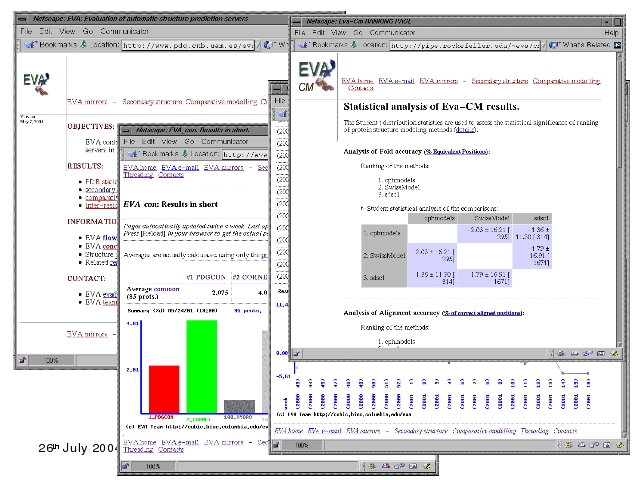Click the What's Related icon in ranking window
Viewport: 640px width, 480px height.
tap(553, 44)
